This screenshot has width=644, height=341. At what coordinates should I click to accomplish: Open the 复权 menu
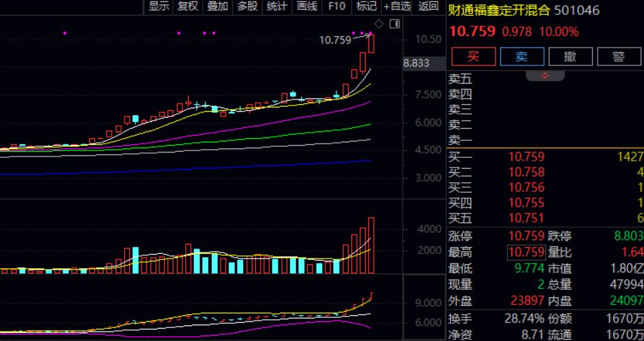(188, 6)
